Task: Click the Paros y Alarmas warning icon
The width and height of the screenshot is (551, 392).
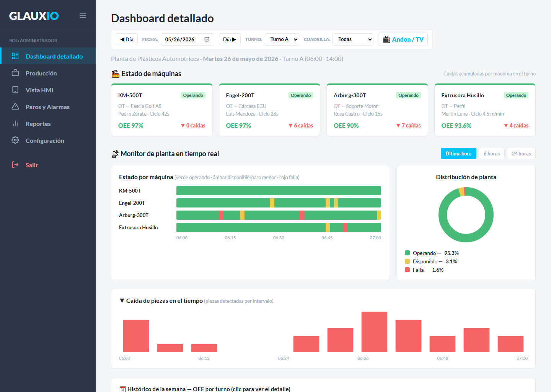Action: [x=15, y=106]
